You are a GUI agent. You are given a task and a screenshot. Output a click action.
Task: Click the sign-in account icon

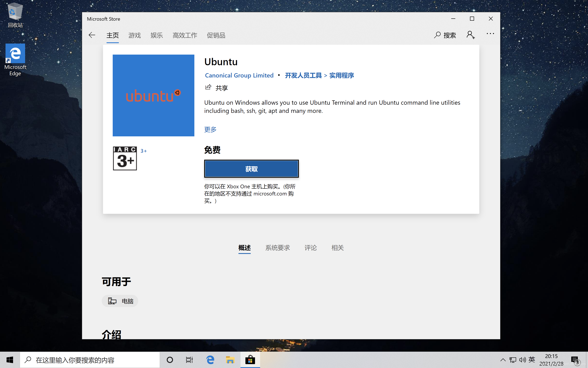(x=471, y=35)
